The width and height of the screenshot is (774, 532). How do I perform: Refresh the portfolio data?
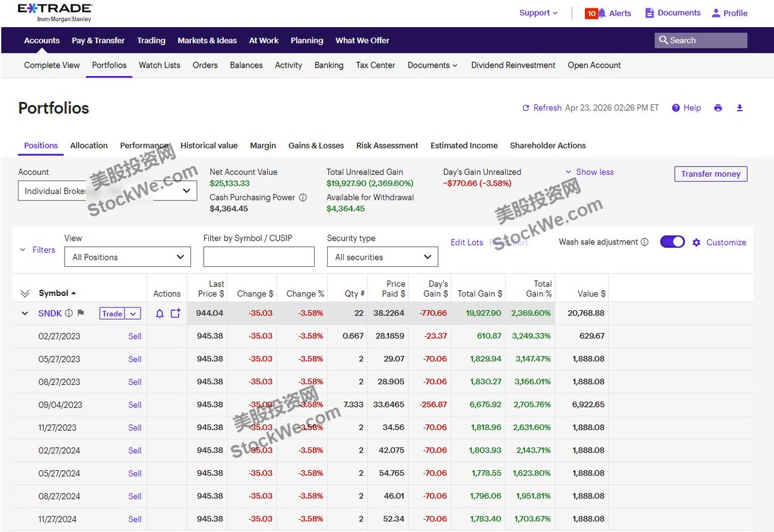542,108
